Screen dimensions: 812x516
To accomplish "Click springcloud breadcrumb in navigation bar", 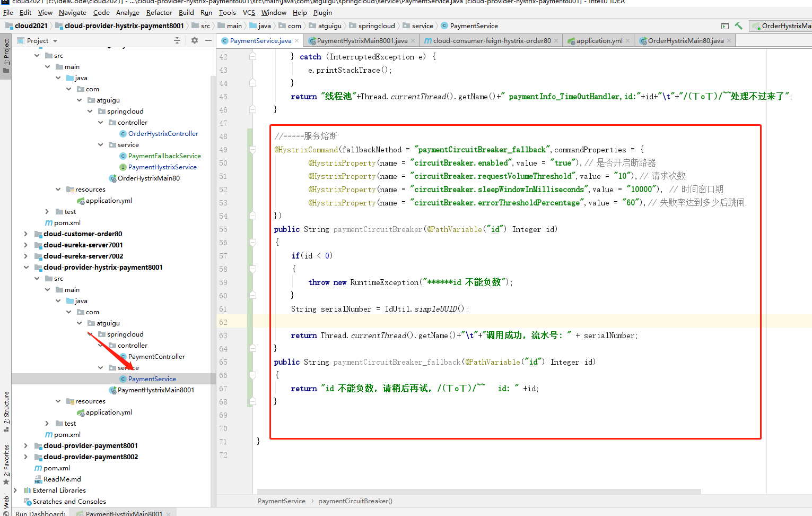I will coord(377,25).
